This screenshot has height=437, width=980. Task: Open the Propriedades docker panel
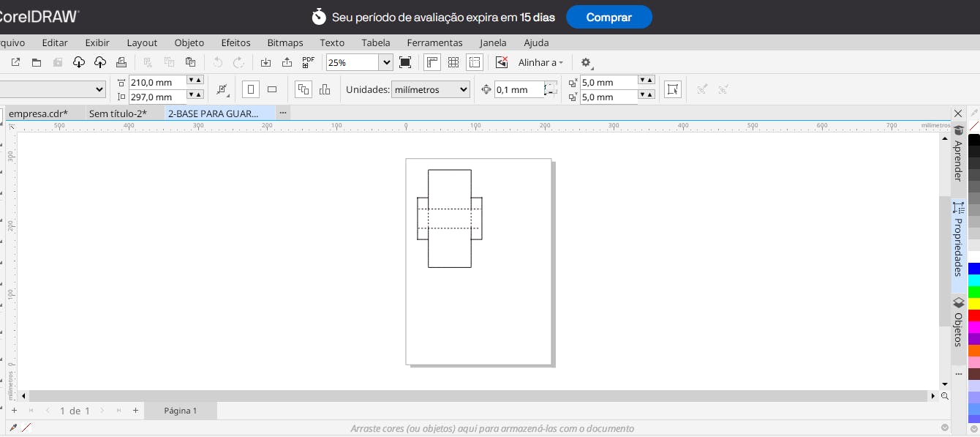click(958, 239)
